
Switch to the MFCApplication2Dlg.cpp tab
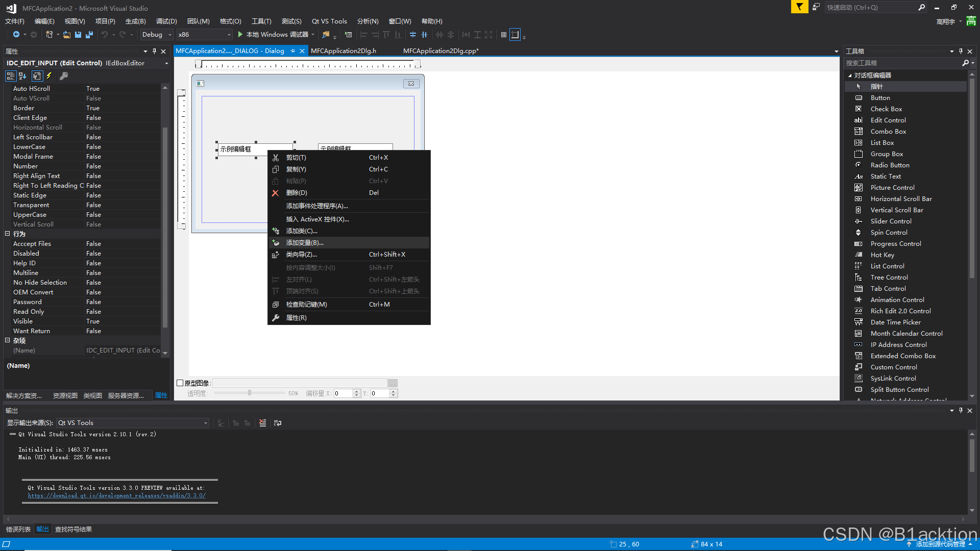[440, 51]
